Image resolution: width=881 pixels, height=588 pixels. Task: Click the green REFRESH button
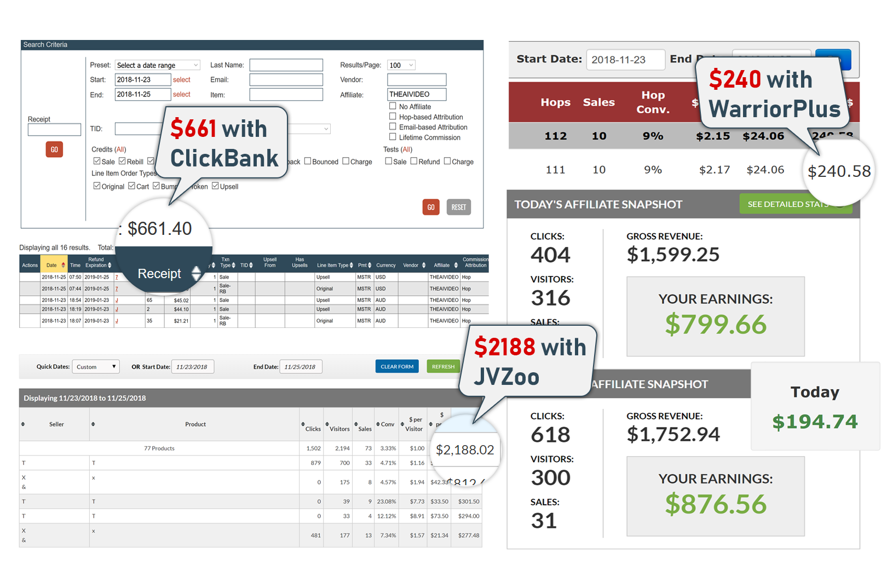click(x=443, y=366)
